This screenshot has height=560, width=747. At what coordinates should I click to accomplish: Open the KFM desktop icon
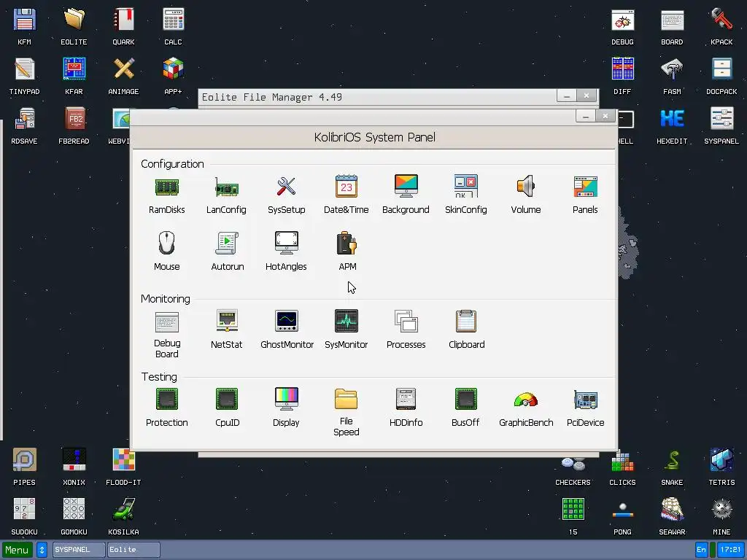(24, 20)
